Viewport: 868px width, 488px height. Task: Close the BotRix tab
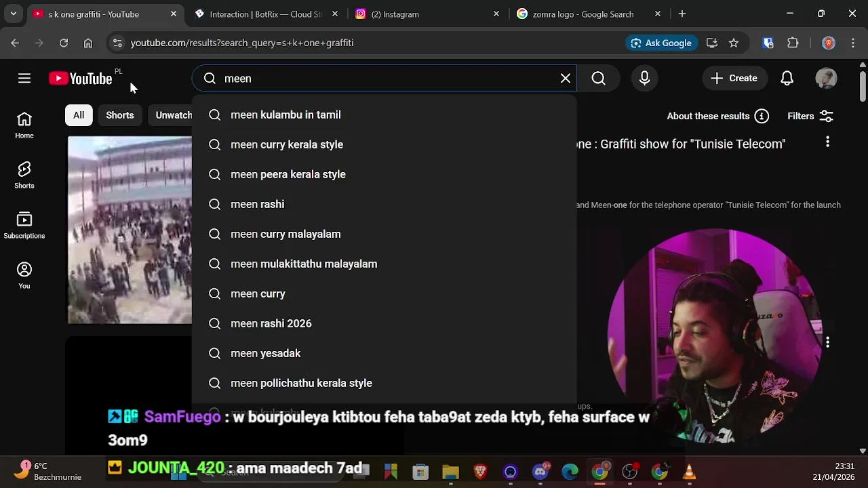point(335,14)
